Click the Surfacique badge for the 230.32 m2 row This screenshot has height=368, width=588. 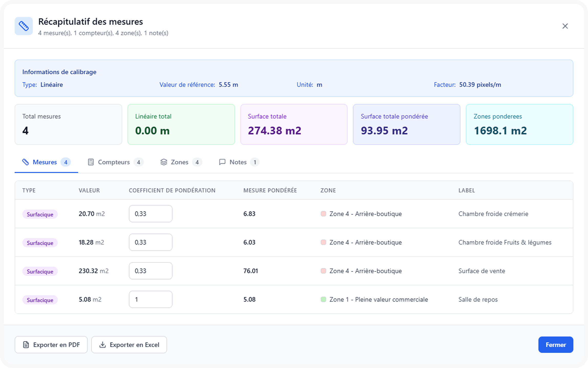(40, 271)
